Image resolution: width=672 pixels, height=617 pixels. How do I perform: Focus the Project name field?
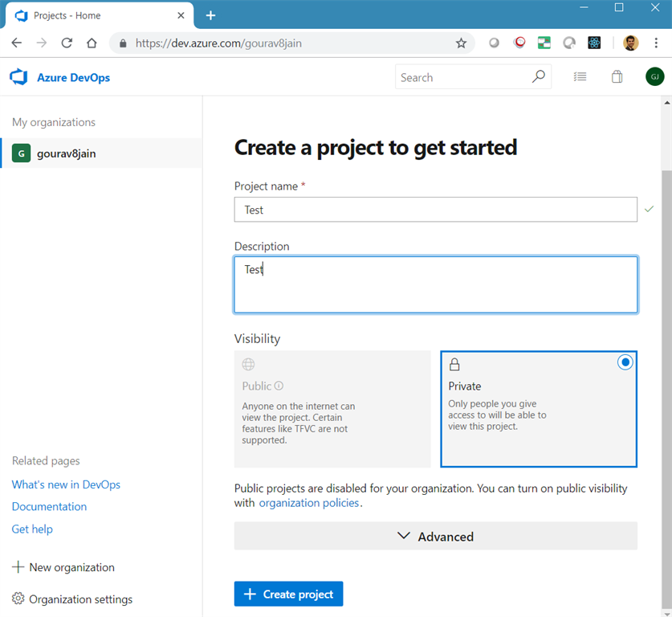click(435, 210)
